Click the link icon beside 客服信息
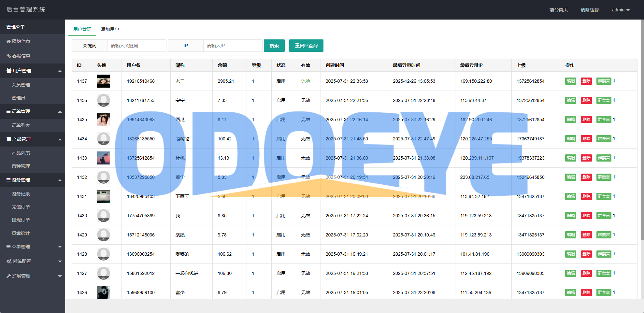The width and height of the screenshot is (644, 313). click(8, 56)
